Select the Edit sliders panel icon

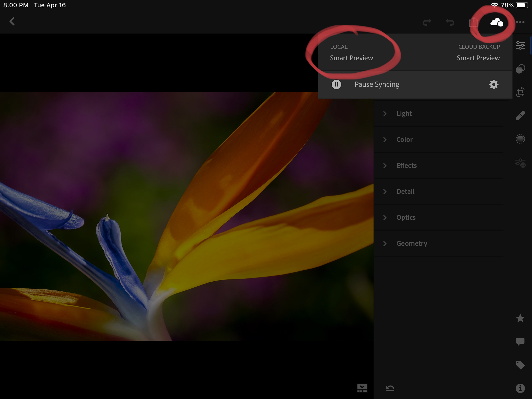pos(520,45)
